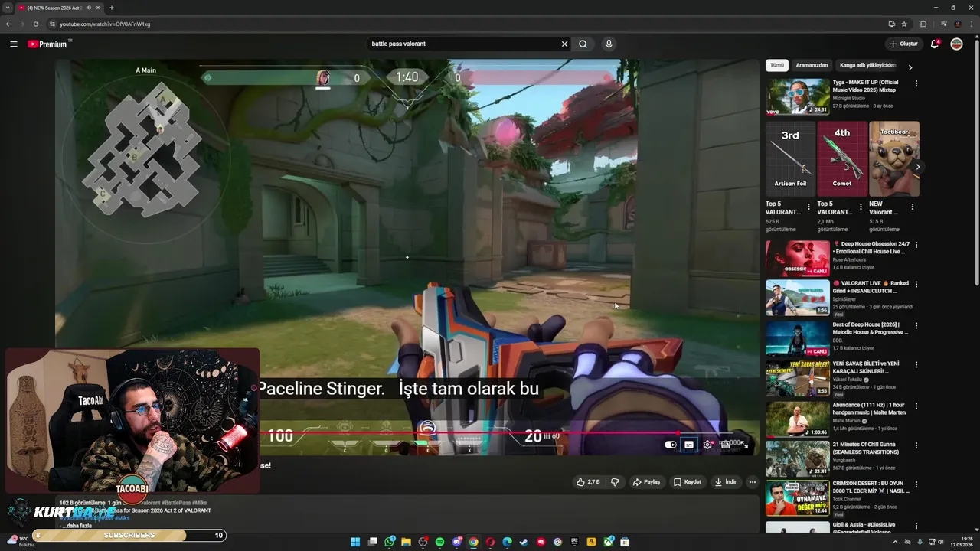This screenshot has height=551, width=980.
Task: Open Epic Games from the taskbar
Action: 574,542
